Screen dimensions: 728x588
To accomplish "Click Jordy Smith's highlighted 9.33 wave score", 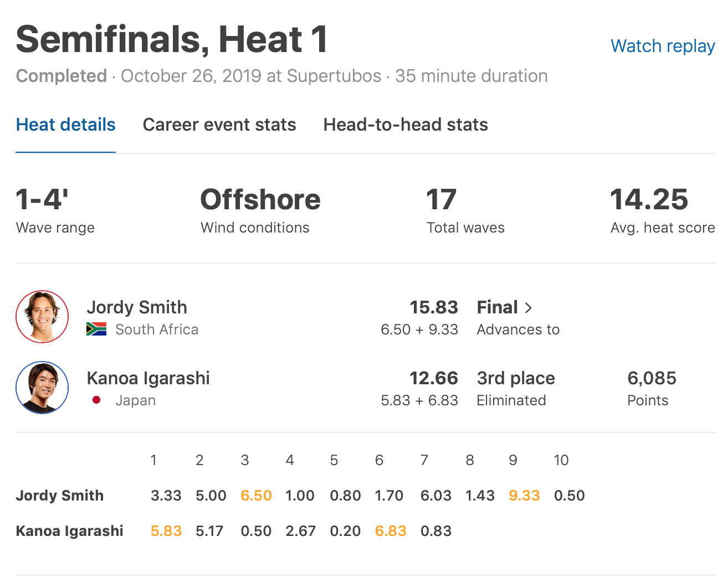I will tap(524, 496).
